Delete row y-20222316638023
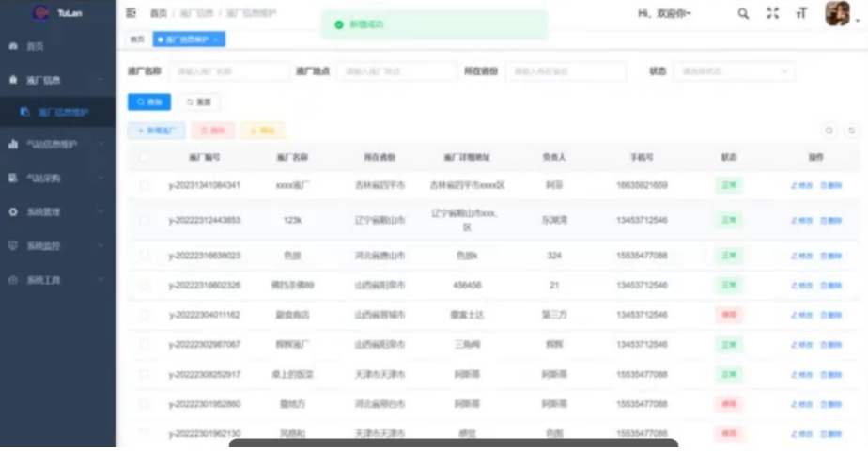Image resolution: width=868 pixels, height=451 pixels. [831, 256]
